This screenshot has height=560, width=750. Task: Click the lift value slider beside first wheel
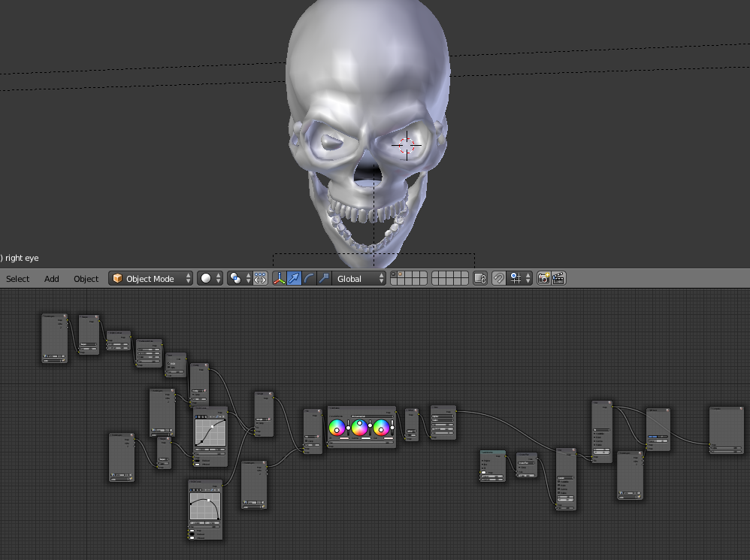click(348, 428)
